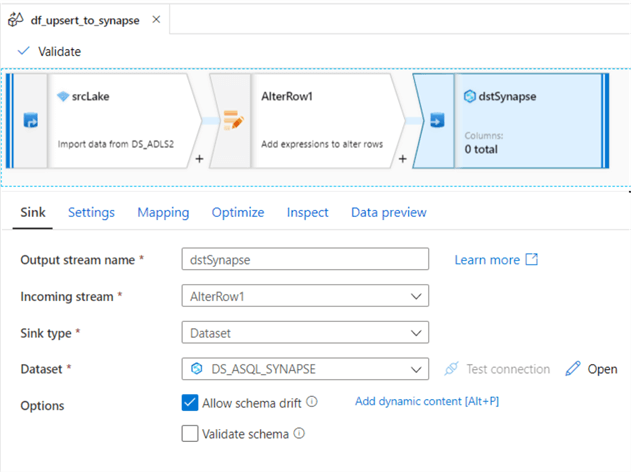Click the Validate checkmark icon
Image resolution: width=631 pixels, height=472 pixels.
pyautogui.click(x=24, y=51)
